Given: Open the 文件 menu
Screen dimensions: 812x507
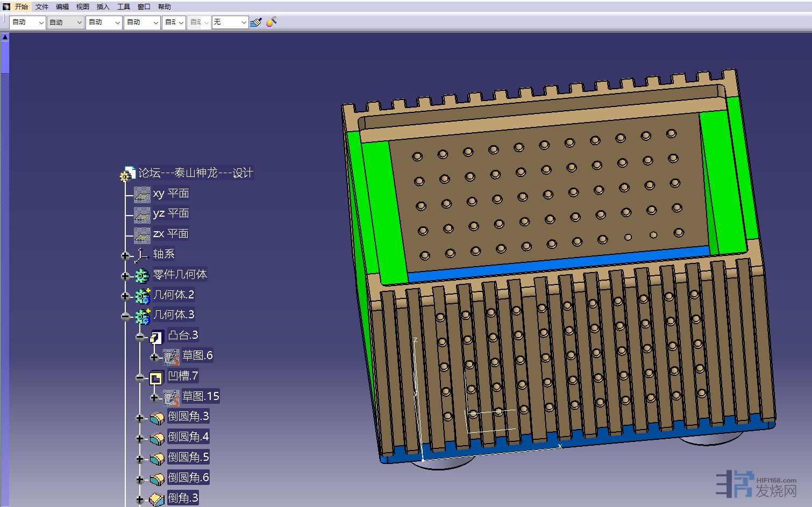Looking at the screenshot, I should coord(42,6).
